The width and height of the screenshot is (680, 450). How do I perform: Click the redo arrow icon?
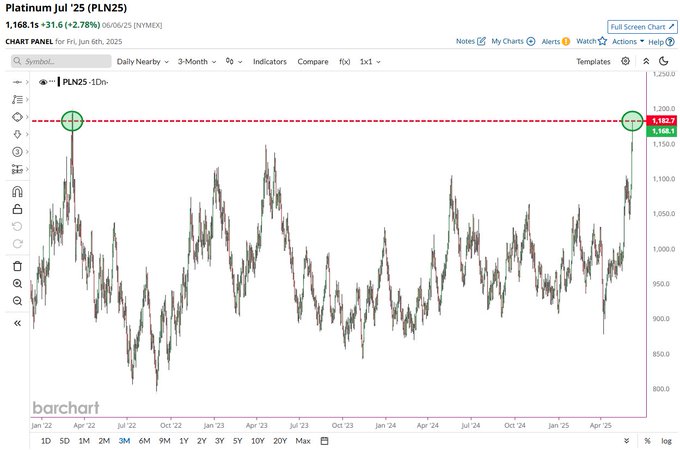point(17,244)
